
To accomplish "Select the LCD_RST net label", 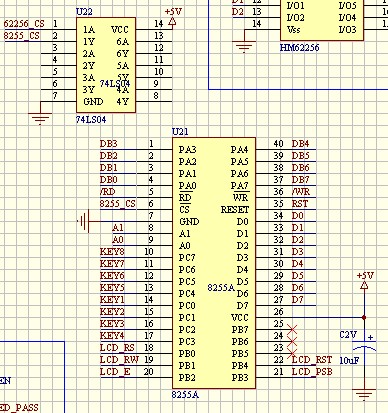I will click(x=312, y=360).
